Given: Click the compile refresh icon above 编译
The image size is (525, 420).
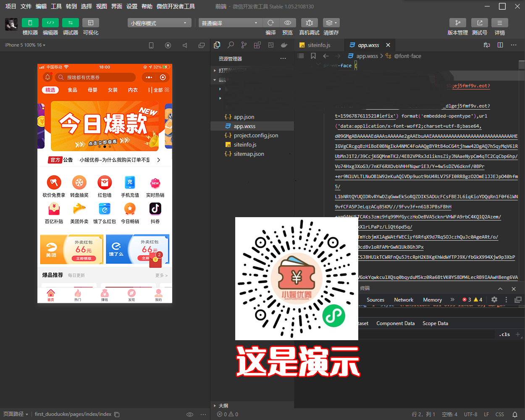Looking at the screenshot, I should [x=270, y=23].
